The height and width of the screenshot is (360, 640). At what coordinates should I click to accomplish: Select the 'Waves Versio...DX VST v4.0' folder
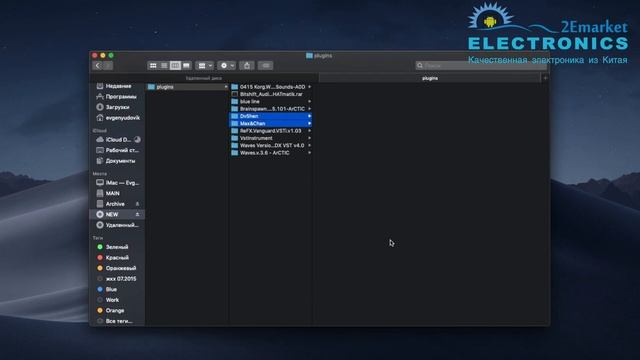pyautogui.click(x=271, y=146)
